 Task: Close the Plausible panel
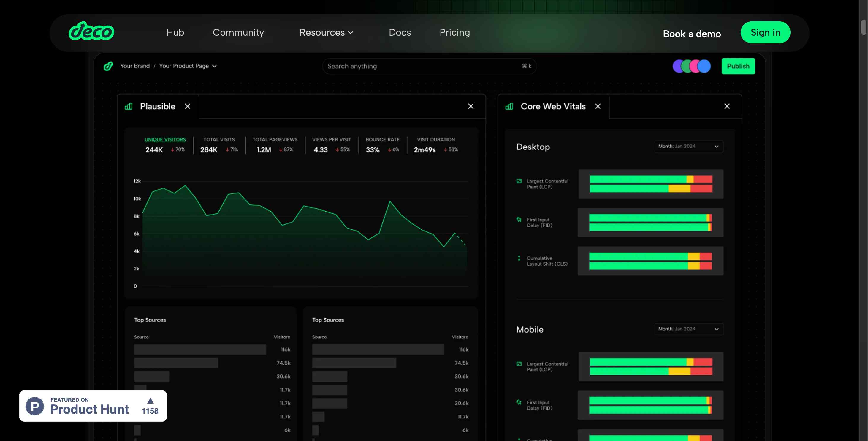471,106
